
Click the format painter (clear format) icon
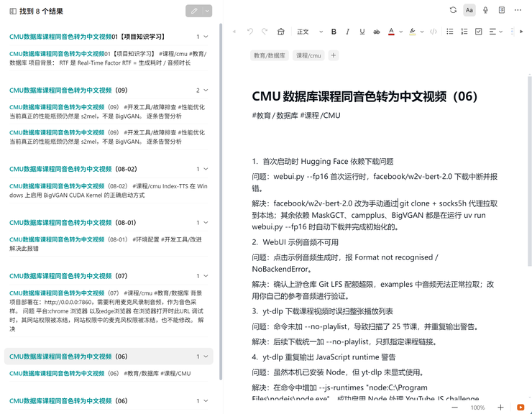pyautogui.click(x=280, y=32)
